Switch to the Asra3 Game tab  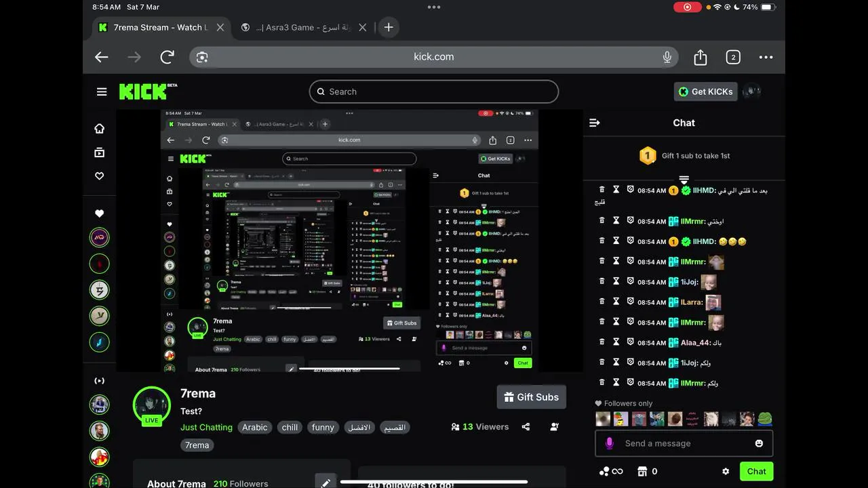coord(304,27)
